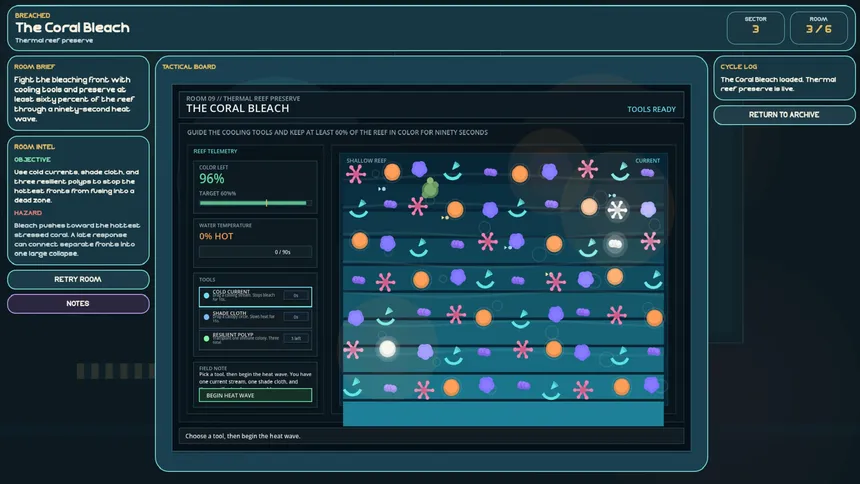The width and height of the screenshot is (860, 484).
Task: Click the Room 3 / 6 indicator
Action: pos(819,25)
